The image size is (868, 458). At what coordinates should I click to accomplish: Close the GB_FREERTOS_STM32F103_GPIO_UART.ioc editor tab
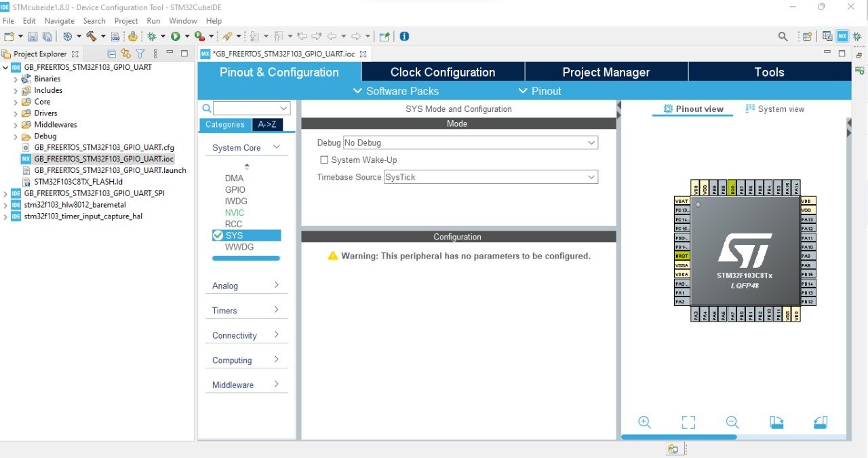(x=363, y=54)
